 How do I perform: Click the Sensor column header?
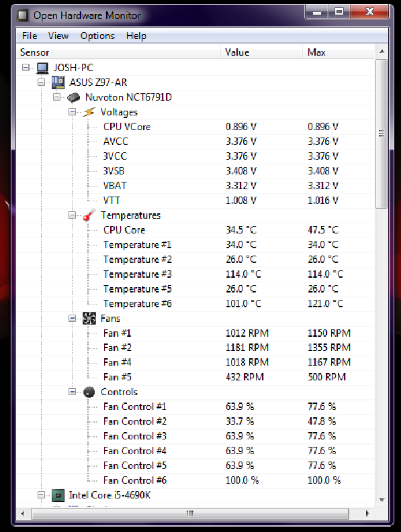click(x=119, y=52)
